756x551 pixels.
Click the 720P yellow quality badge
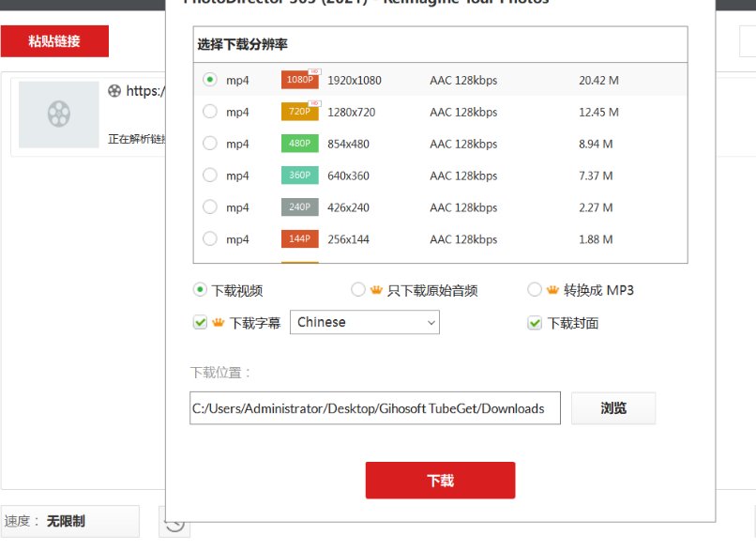coord(300,112)
